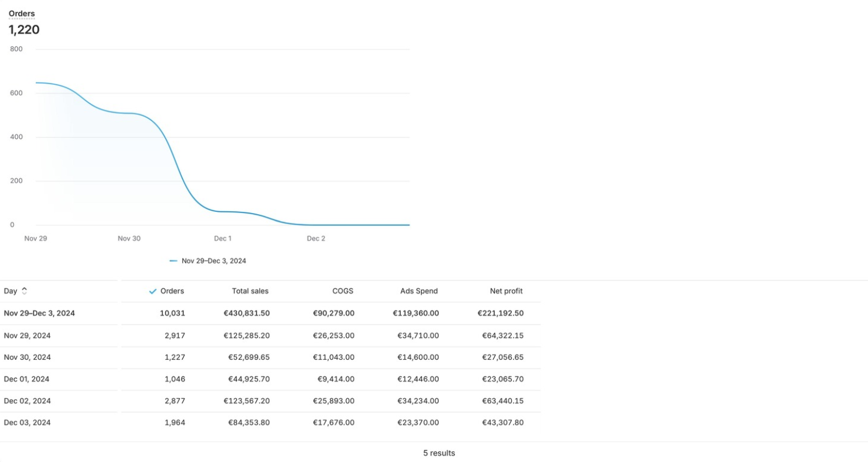Click the 1,046 orders cell
Viewport: 868px width, 462px height.
point(175,380)
